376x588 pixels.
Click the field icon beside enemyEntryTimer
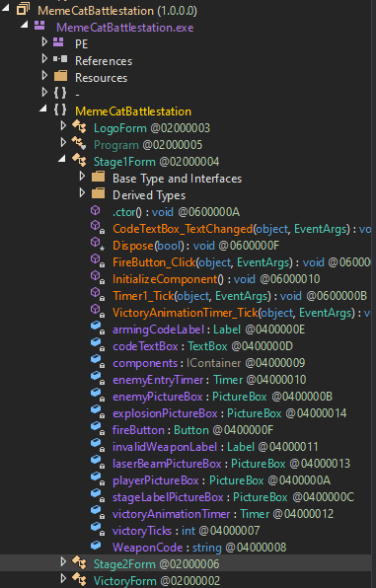tap(97, 379)
